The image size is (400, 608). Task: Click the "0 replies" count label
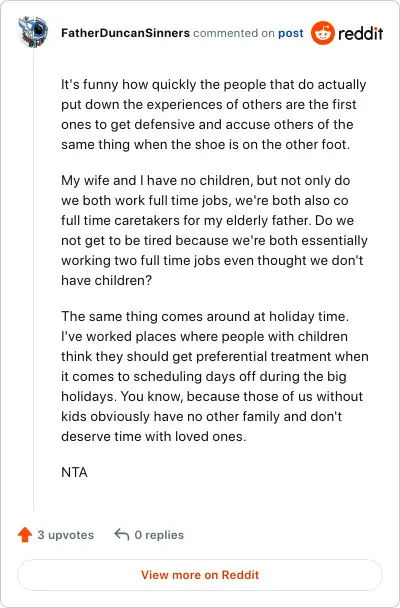(x=159, y=535)
